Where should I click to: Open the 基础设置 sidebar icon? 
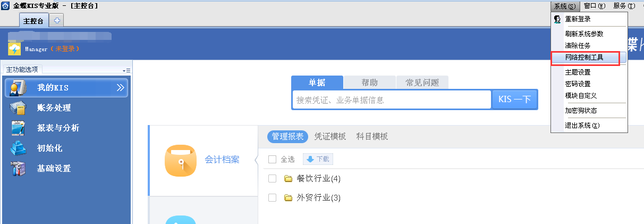point(18,169)
